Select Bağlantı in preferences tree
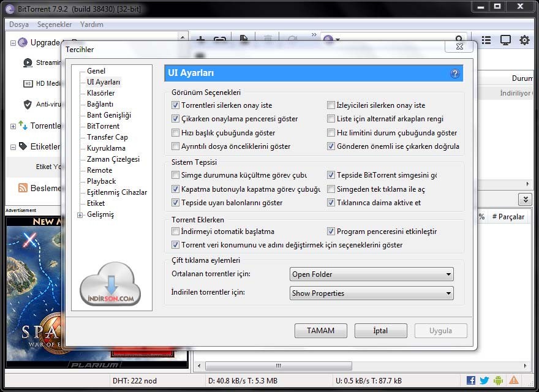Image resolution: width=539 pixels, height=392 pixels. tap(100, 104)
